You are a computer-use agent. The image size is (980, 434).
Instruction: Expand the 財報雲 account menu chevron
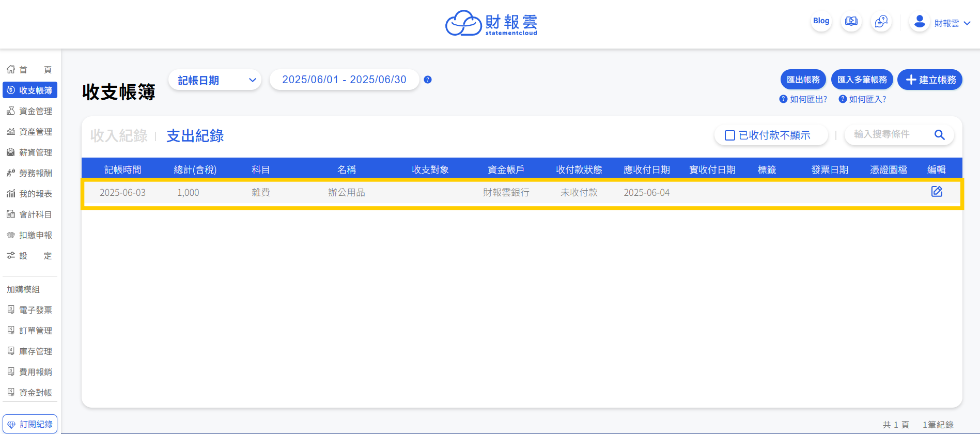[x=967, y=23]
